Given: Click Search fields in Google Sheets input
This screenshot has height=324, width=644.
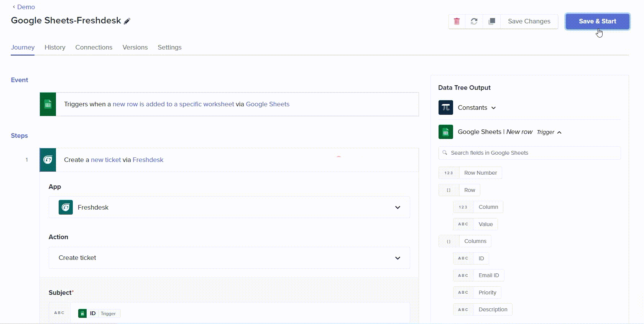Looking at the screenshot, I should click(x=529, y=153).
